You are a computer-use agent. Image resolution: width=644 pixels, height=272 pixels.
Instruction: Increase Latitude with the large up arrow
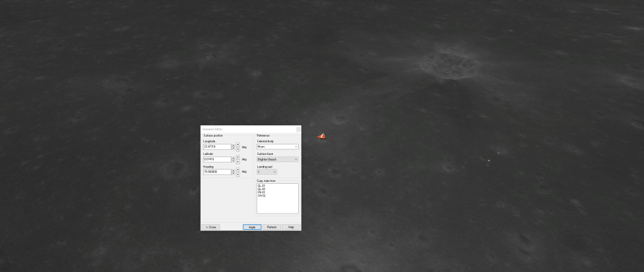point(238,157)
